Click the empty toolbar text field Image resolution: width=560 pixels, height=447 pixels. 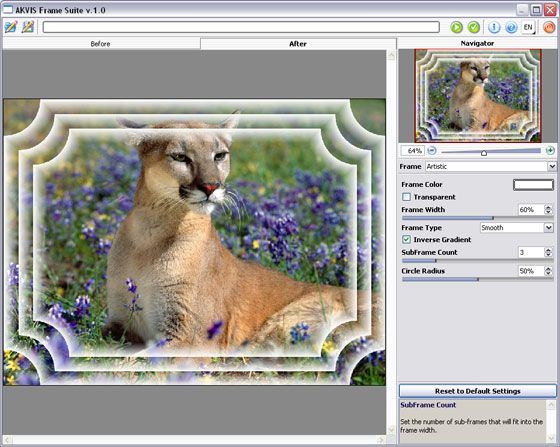tap(241, 27)
